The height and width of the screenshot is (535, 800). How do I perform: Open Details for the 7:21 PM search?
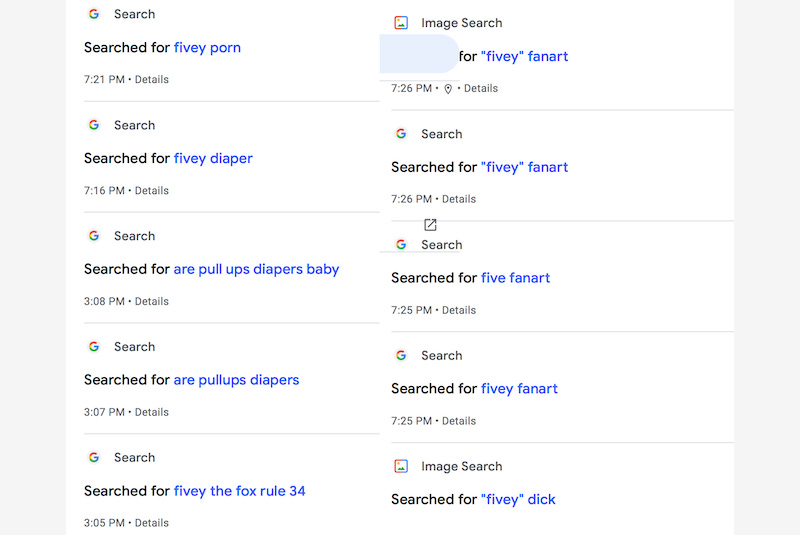152,80
